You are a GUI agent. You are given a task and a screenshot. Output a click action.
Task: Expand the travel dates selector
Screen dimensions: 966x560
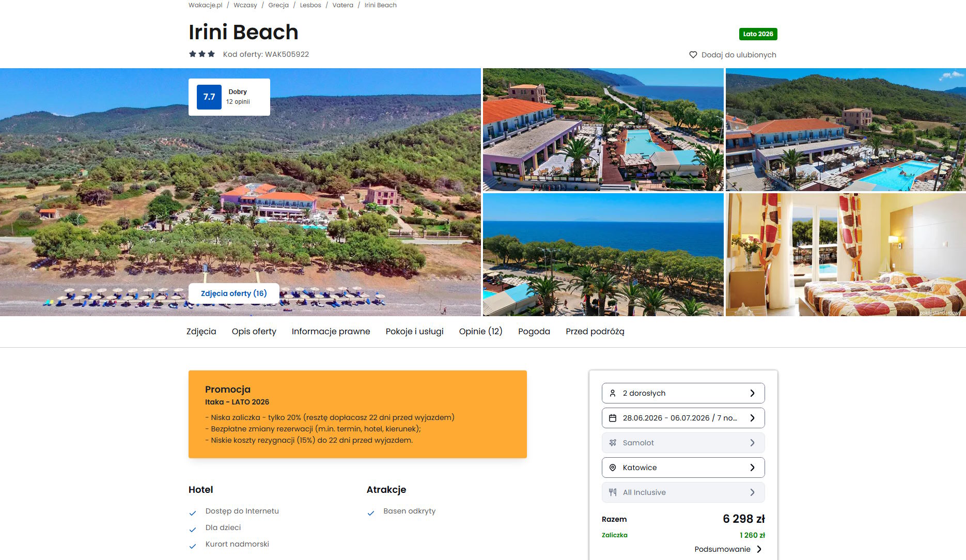(x=683, y=418)
